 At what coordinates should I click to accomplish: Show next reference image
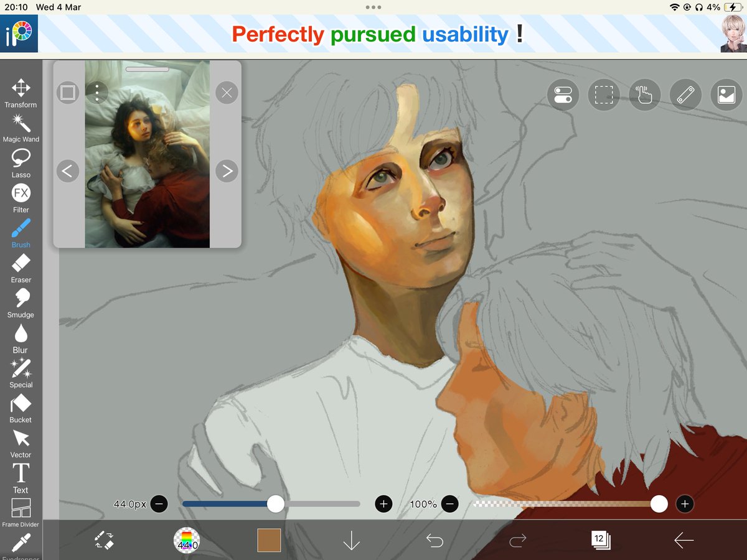[x=227, y=170]
